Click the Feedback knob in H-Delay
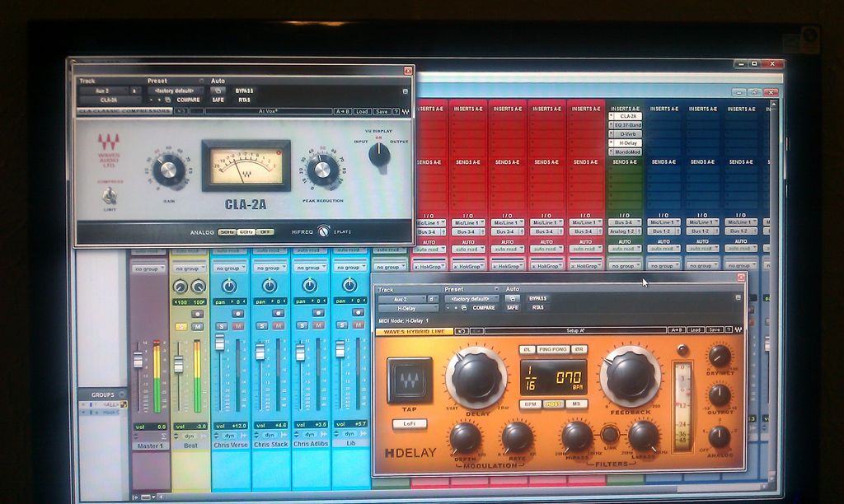 630,376
